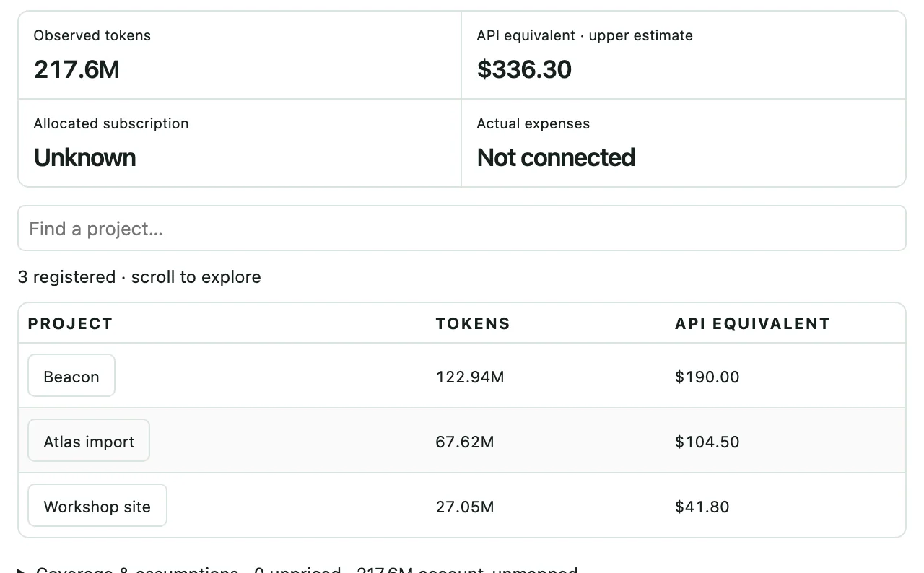Select the 27.05M tokens value for Workshop site
This screenshot has width=924, height=573.
point(465,507)
